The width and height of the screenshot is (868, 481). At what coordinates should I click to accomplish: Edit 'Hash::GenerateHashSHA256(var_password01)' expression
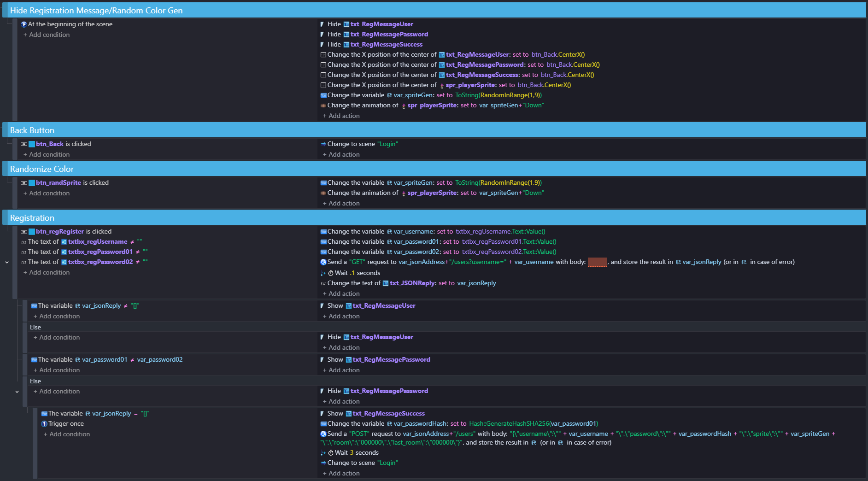click(534, 424)
